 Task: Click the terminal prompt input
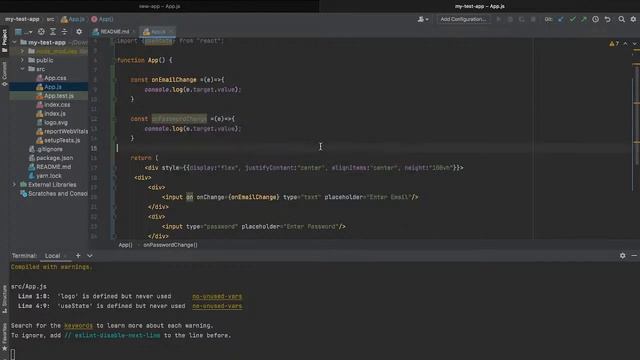pyautogui.click(x=13, y=354)
